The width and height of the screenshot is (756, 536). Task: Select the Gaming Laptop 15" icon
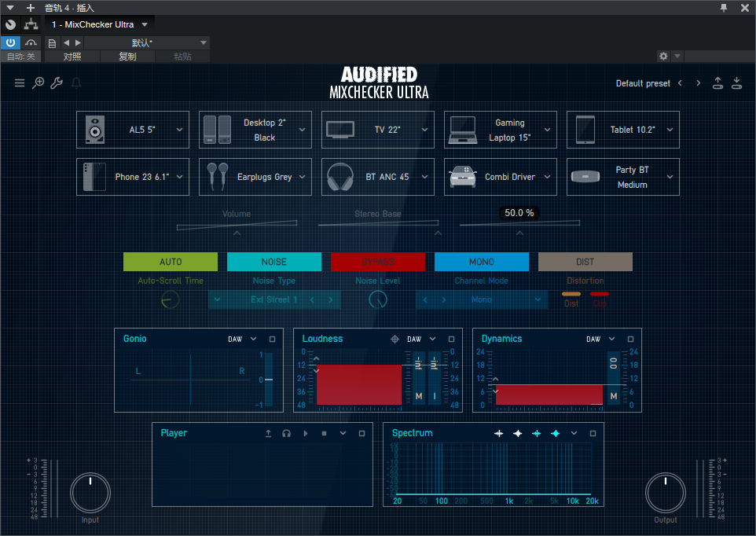point(463,130)
